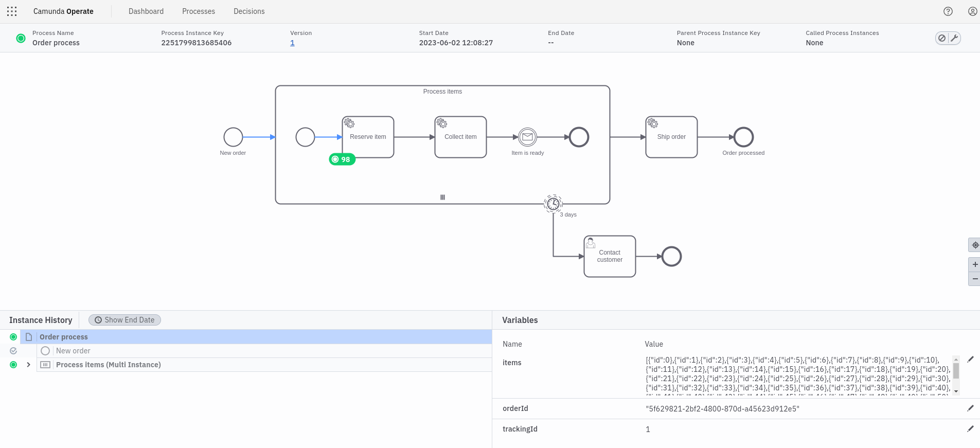Click the orderId value text
This screenshot has height=448, width=980.
click(722, 409)
